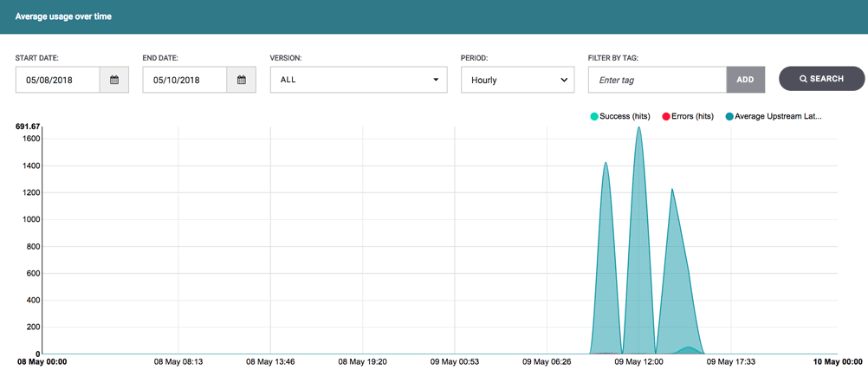This screenshot has height=370, width=868.
Task: Click the Search button
Action: click(x=821, y=79)
